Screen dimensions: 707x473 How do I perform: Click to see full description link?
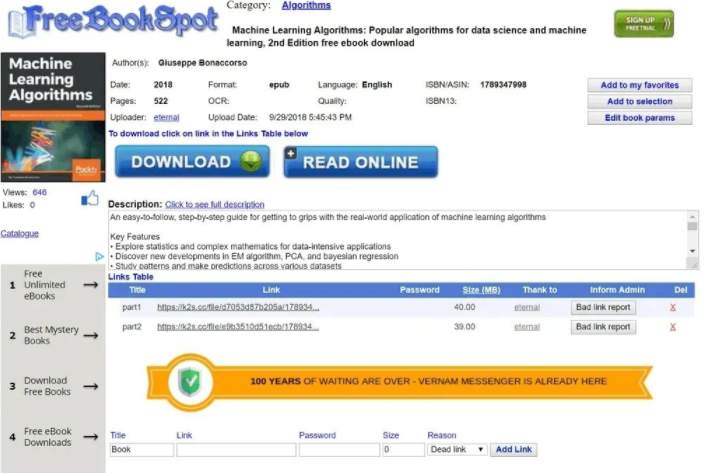pos(215,204)
